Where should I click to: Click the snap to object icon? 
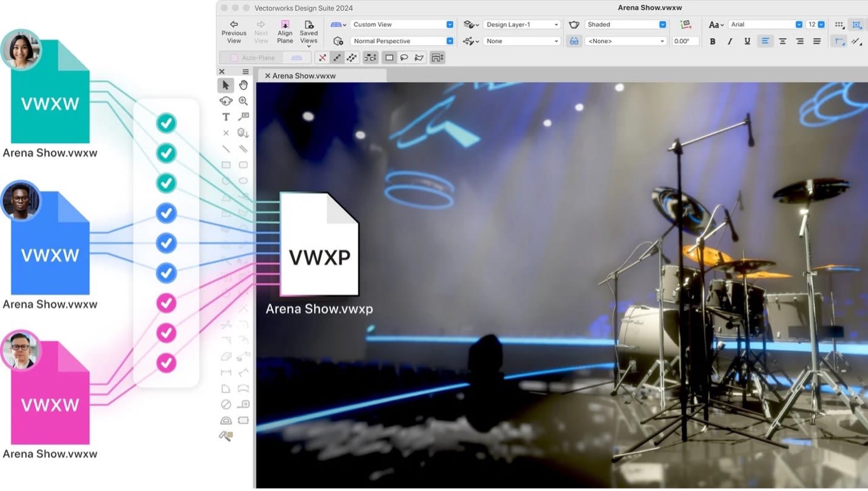[x=856, y=25]
